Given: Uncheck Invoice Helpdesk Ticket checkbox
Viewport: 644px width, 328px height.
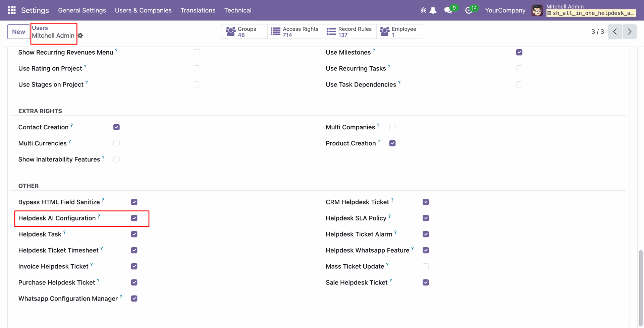Looking at the screenshot, I should tap(134, 266).
